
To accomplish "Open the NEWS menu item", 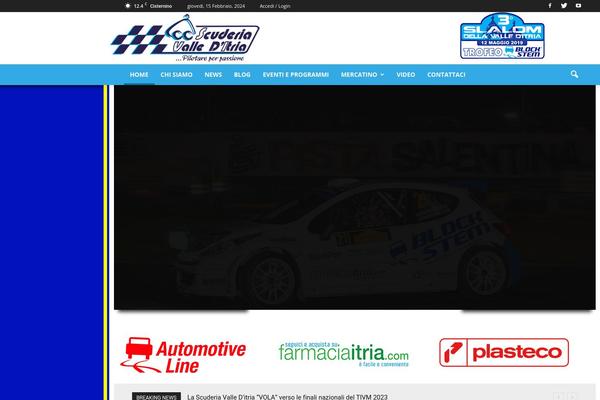I will point(213,75).
